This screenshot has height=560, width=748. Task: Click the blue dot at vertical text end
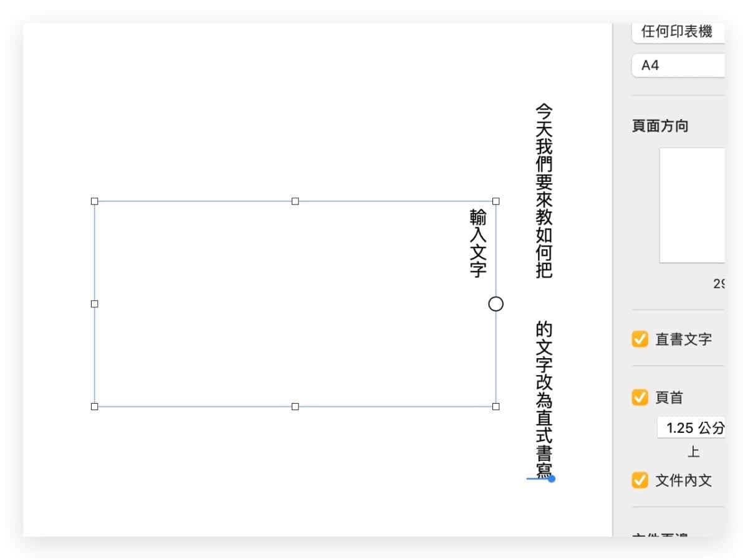552,478
